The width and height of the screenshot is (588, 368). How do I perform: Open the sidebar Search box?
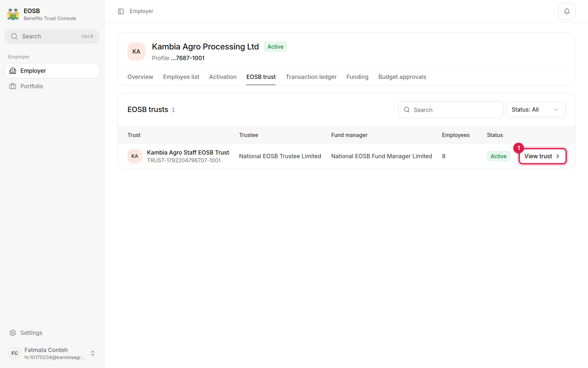coord(52,37)
